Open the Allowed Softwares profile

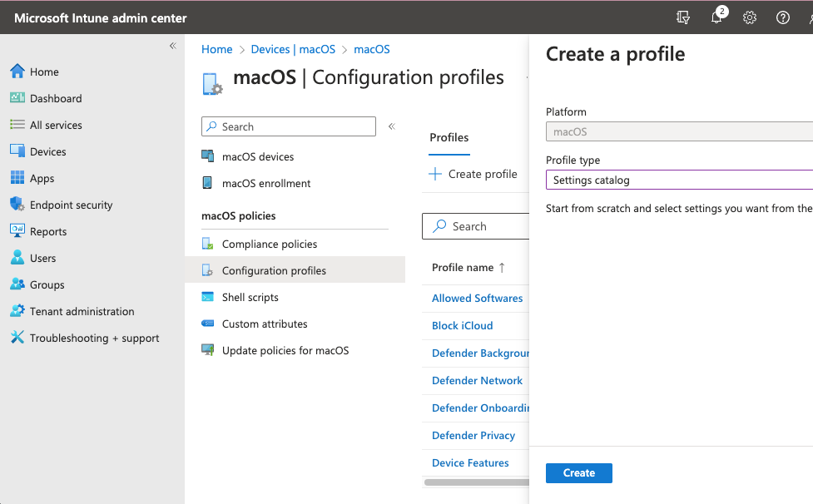click(477, 299)
